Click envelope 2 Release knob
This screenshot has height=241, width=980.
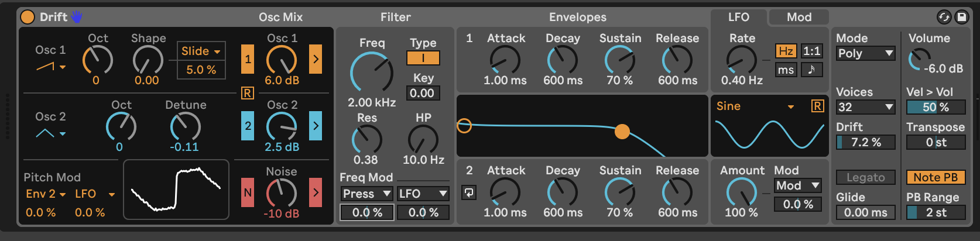677,192
